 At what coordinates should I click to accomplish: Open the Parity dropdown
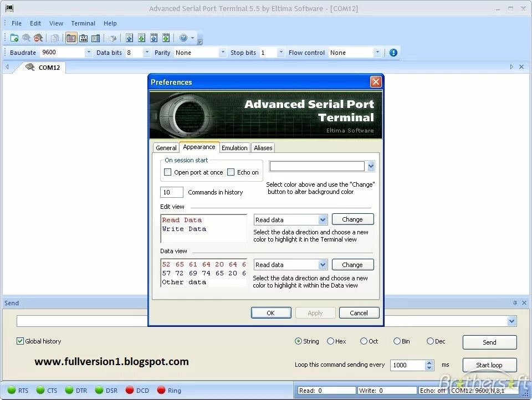pyautogui.click(x=223, y=53)
